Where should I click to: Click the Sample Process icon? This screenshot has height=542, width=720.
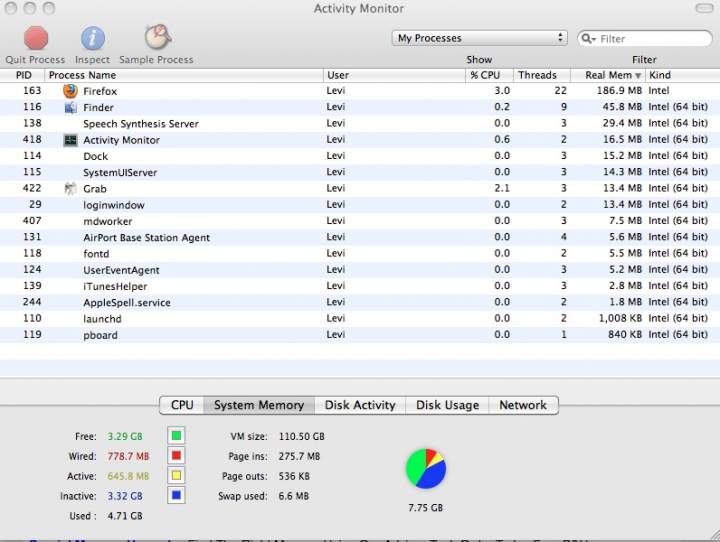click(158, 37)
